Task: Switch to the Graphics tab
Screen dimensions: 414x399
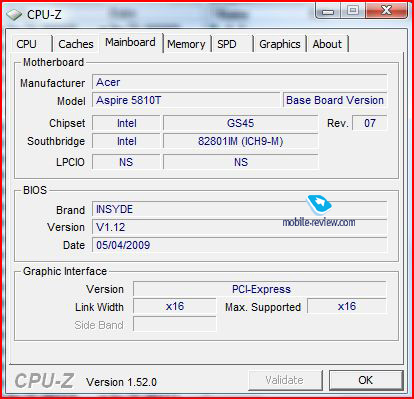Action: pos(280,44)
